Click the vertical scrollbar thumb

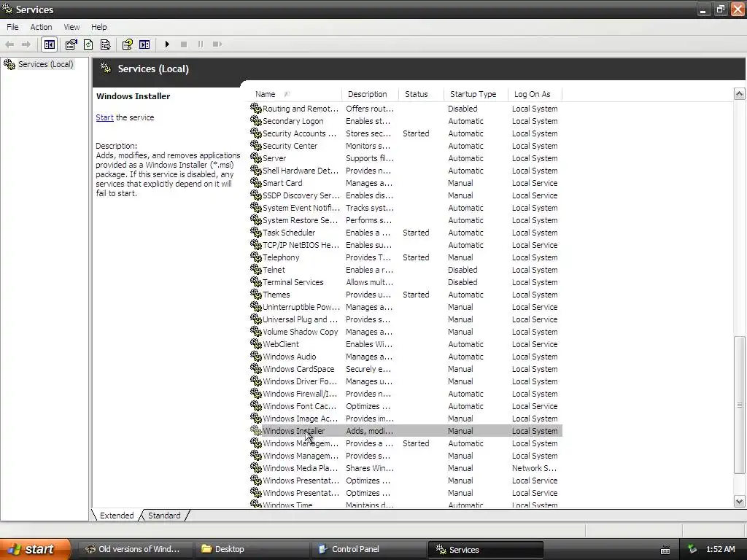click(740, 405)
